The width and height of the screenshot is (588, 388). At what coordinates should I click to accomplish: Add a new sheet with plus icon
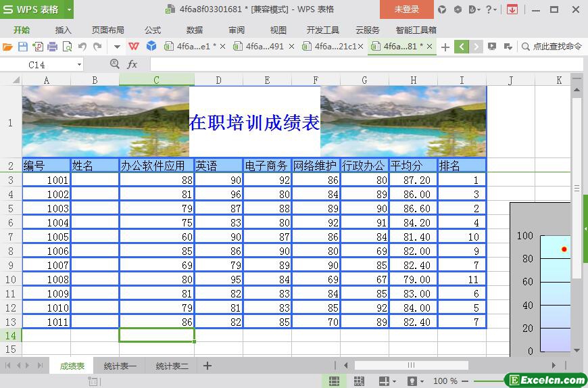pyautogui.click(x=207, y=366)
